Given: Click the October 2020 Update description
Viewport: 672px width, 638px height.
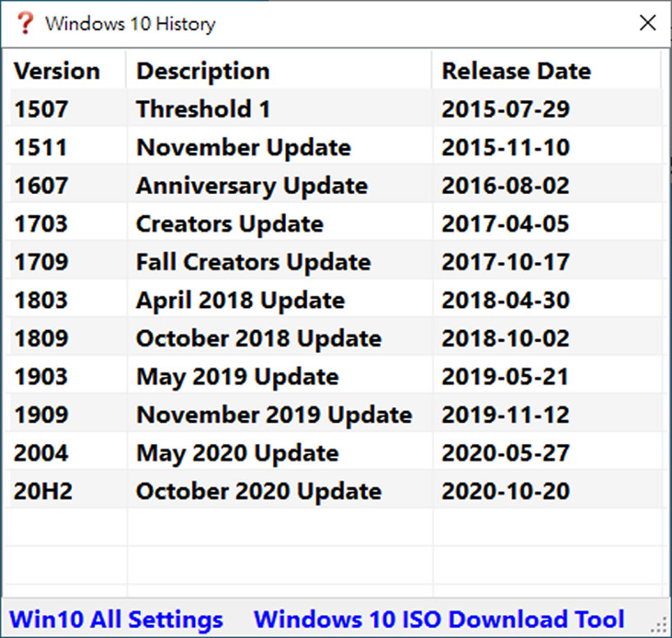Looking at the screenshot, I should [258, 491].
